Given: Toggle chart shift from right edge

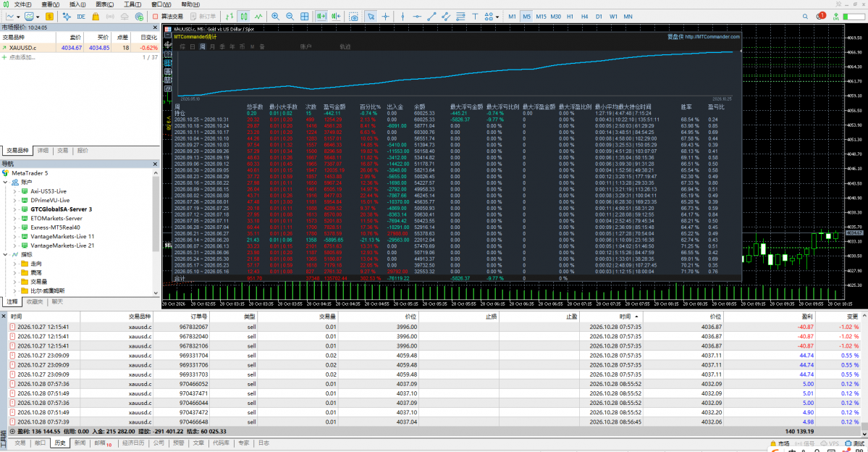Looking at the screenshot, I should pyautogui.click(x=336, y=17).
